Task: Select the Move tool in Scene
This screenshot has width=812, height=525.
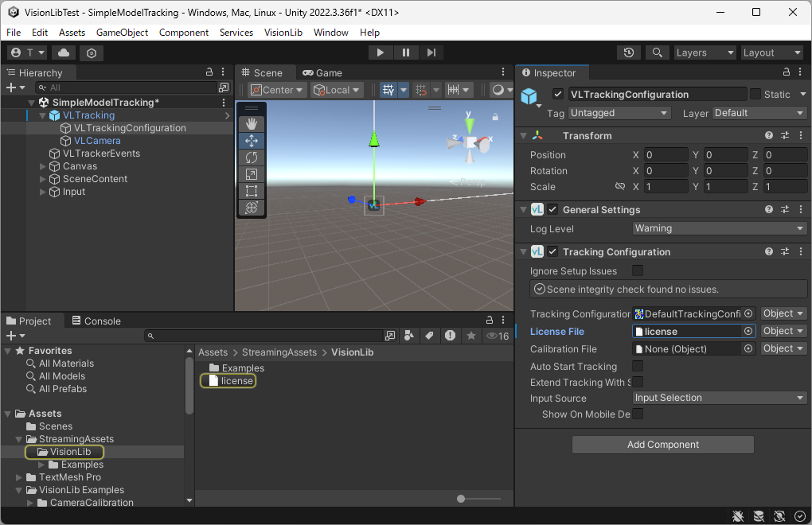Action: [252, 141]
